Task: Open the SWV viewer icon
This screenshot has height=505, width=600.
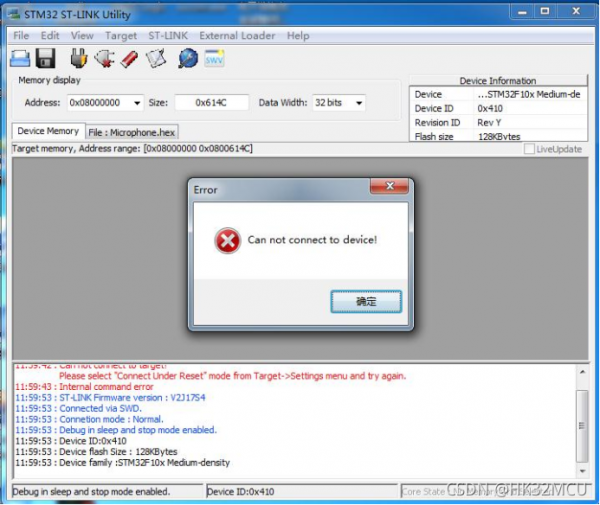Action: coord(214,59)
